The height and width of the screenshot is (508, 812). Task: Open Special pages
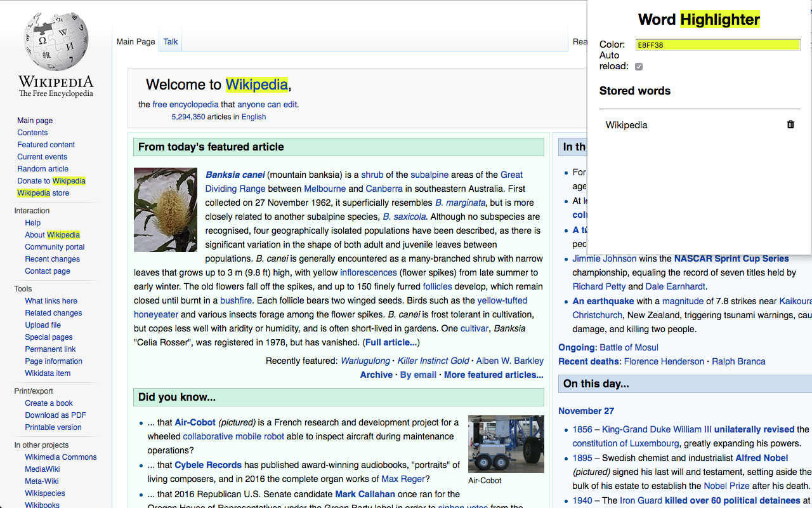coord(49,337)
